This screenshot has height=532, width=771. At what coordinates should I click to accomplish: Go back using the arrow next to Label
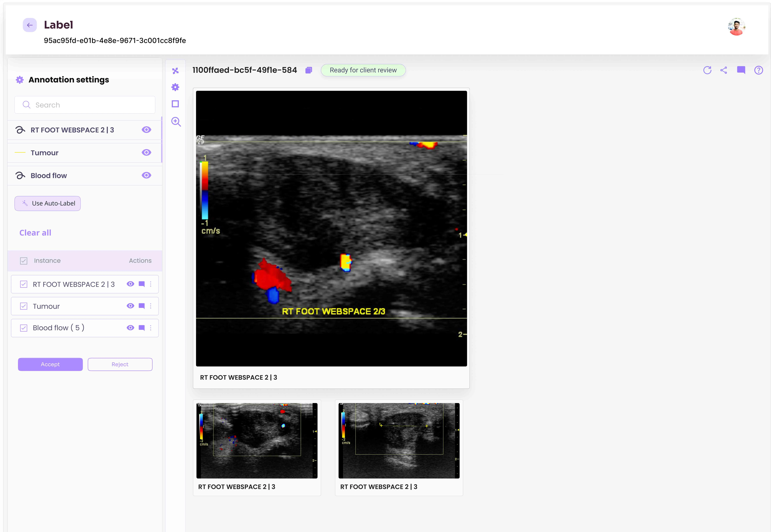[x=30, y=25]
